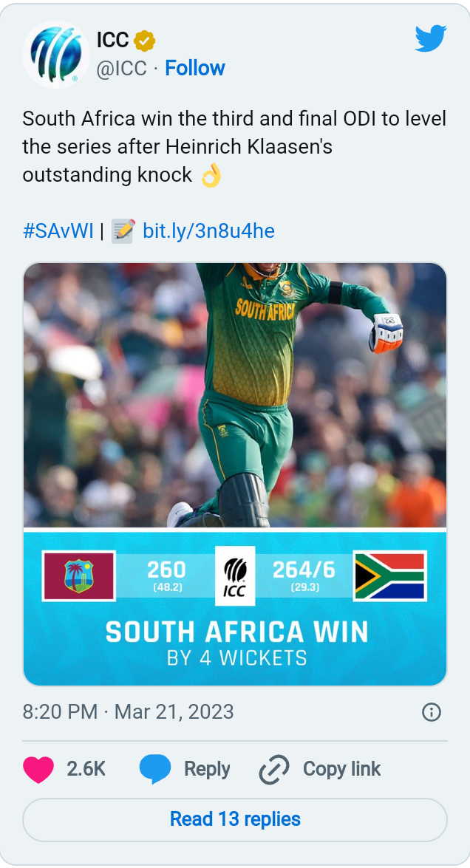The height and width of the screenshot is (868, 470).
Task: Open the tweet info circle icon
Action: 431,712
